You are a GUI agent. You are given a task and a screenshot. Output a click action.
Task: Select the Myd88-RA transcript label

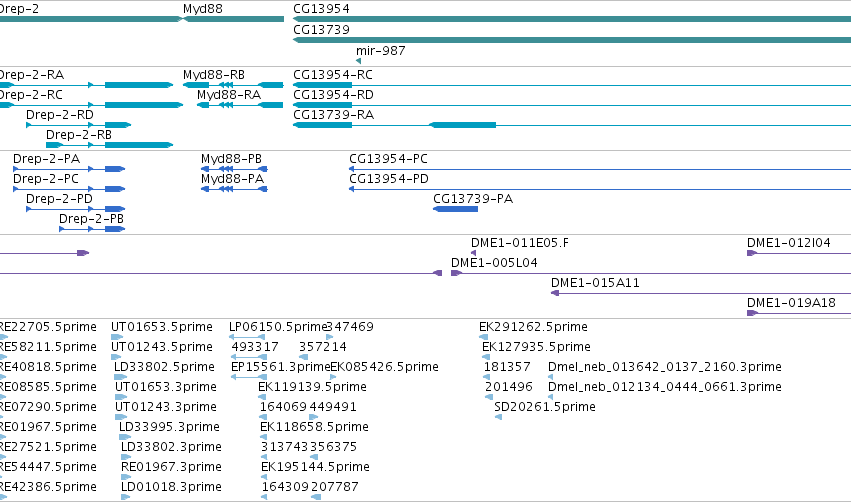click(x=229, y=94)
